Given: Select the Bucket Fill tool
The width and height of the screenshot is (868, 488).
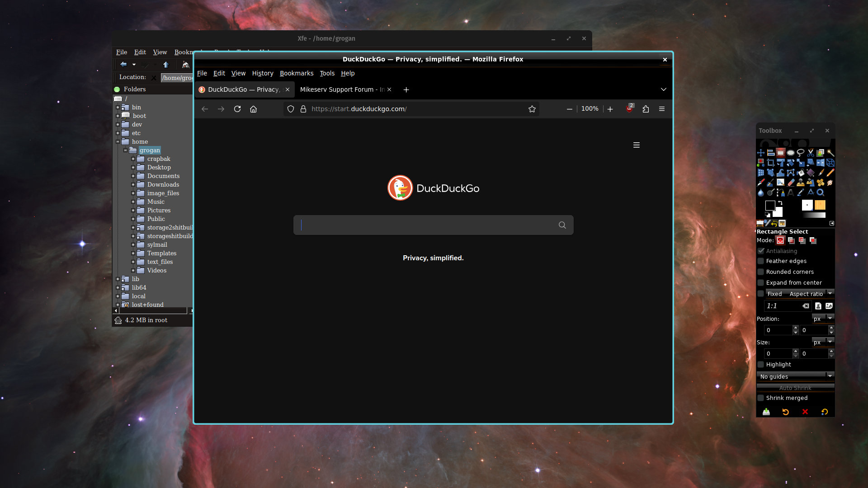Looking at the screenshot, I should point(801,173).
